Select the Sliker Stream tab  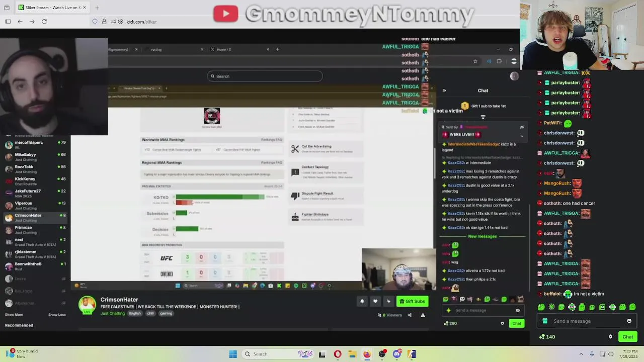52,8
